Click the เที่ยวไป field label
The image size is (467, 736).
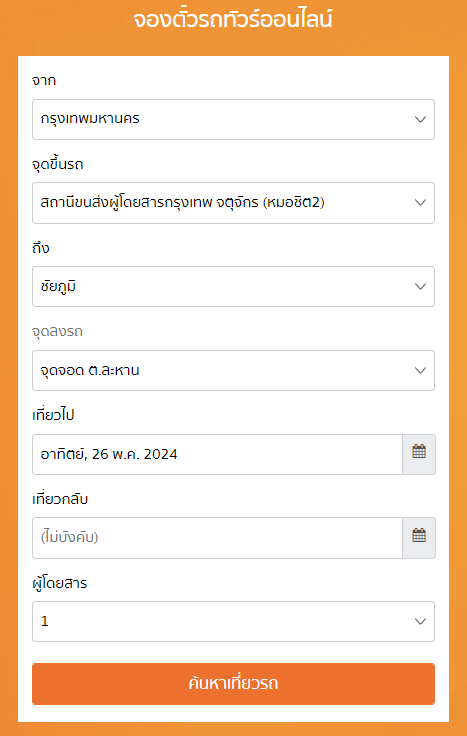point(53,415)
